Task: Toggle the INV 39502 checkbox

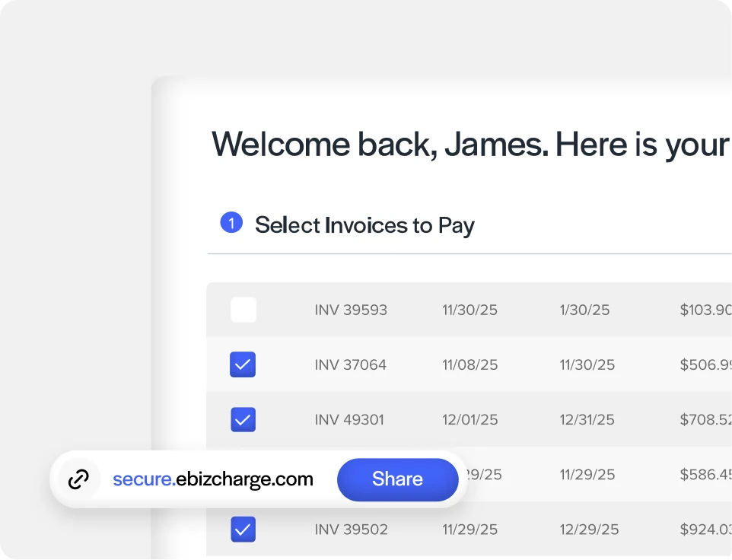Action: (243, 530)
